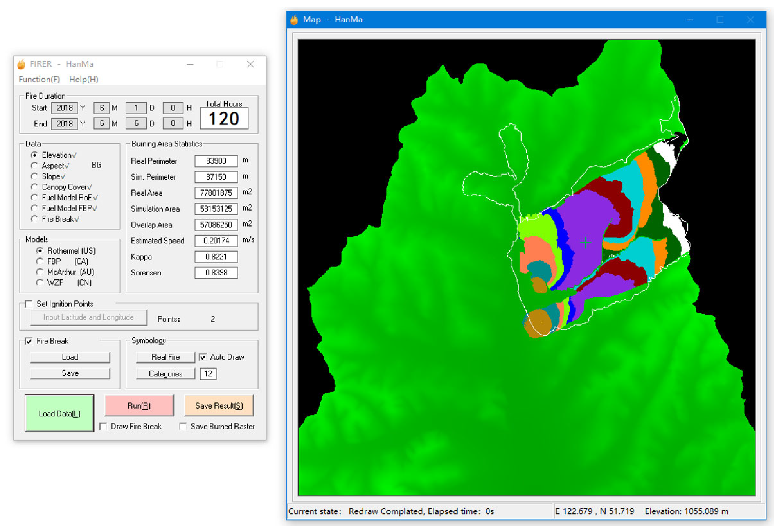Open the Function menu
The height and width of the screenshot is (532, 778).
pyautogui.click(x=39, y=79)
